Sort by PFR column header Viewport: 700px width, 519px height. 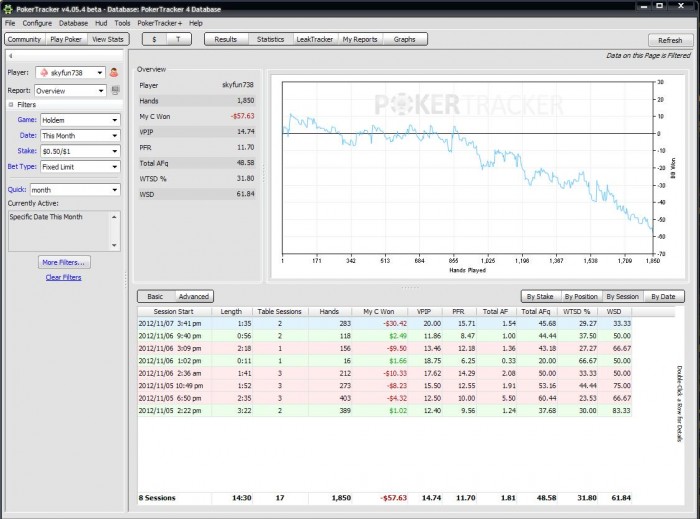[x=458, y=311]
